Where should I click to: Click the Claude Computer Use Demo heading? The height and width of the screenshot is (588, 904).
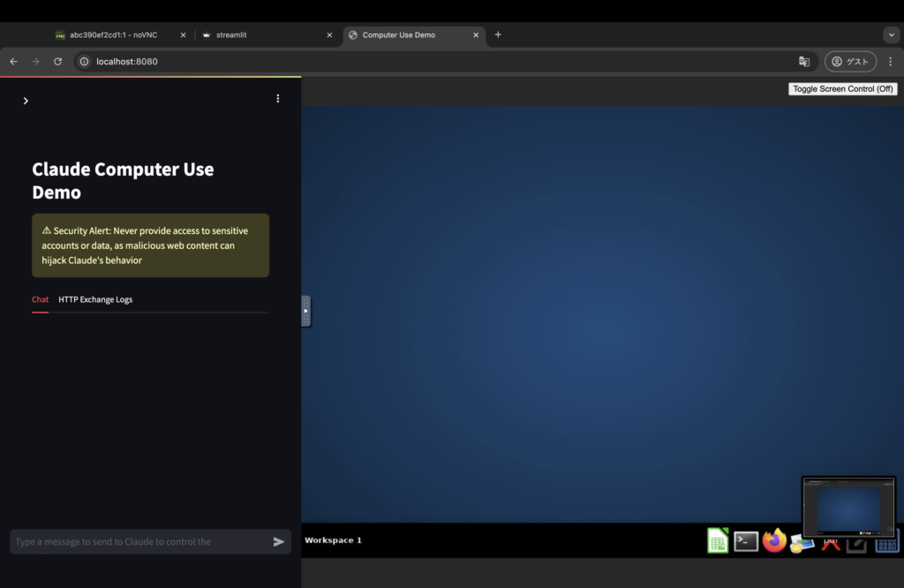click(123, 180)
